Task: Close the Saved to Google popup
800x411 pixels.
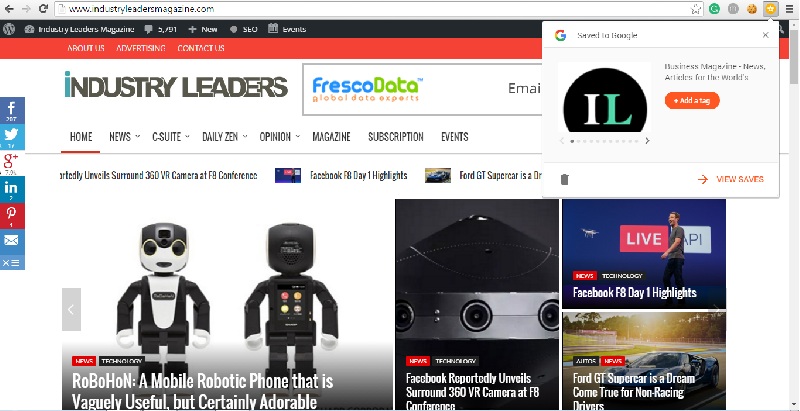Action: pos(765,35)
